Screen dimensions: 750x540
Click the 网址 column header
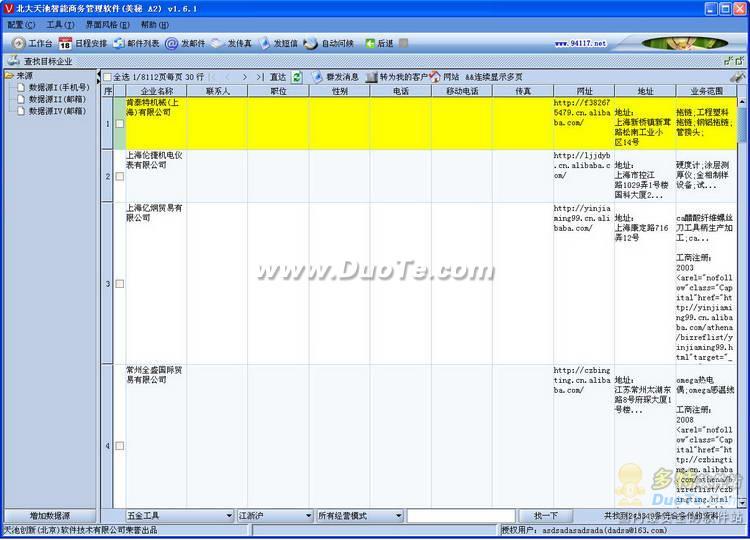[x=584, y=91]
